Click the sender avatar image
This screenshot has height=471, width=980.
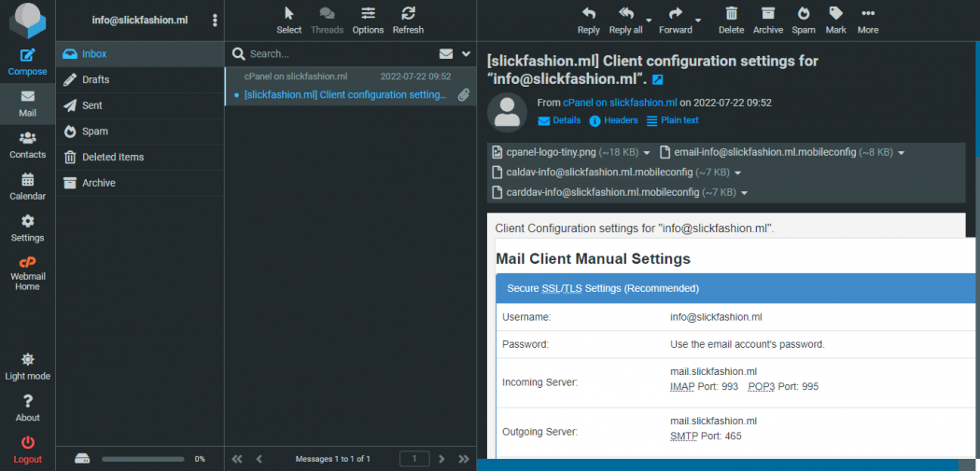coord(507,113)
